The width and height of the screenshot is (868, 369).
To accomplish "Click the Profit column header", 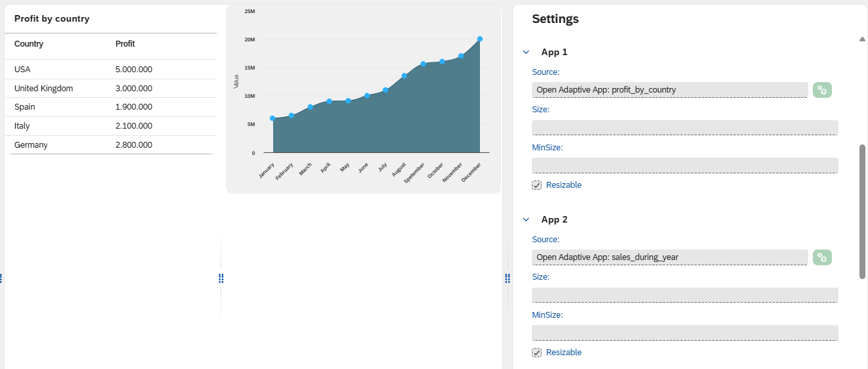I will pos(125,44).
